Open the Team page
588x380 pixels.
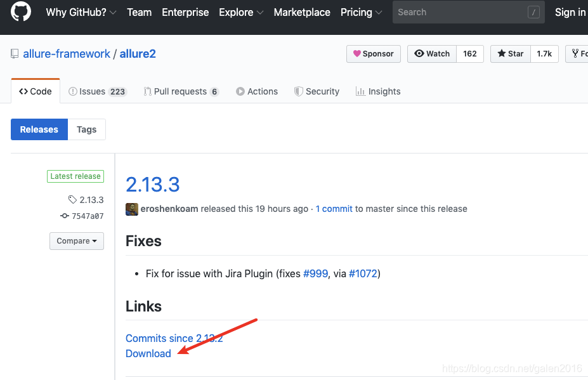tap(139, 13)
